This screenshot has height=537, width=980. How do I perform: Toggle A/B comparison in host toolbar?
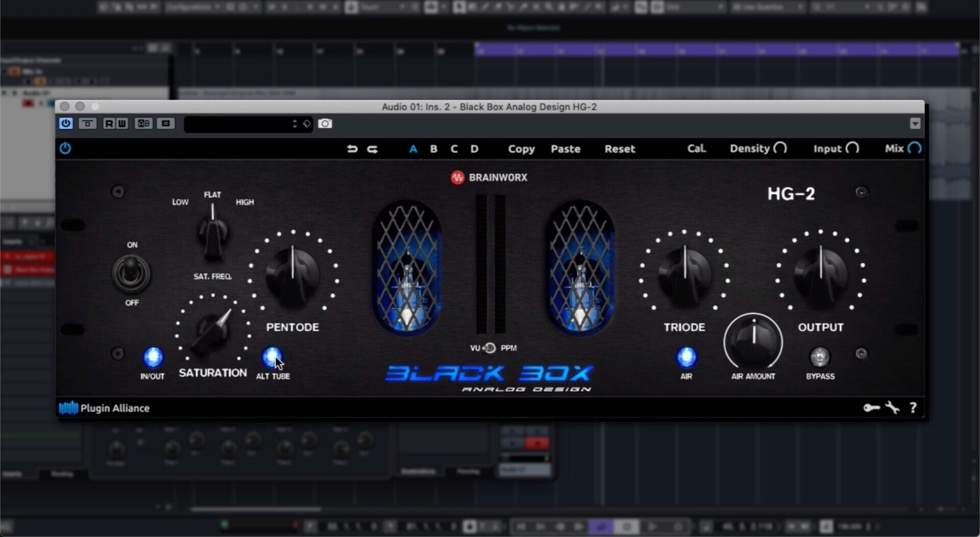click(x=143, y=124)
